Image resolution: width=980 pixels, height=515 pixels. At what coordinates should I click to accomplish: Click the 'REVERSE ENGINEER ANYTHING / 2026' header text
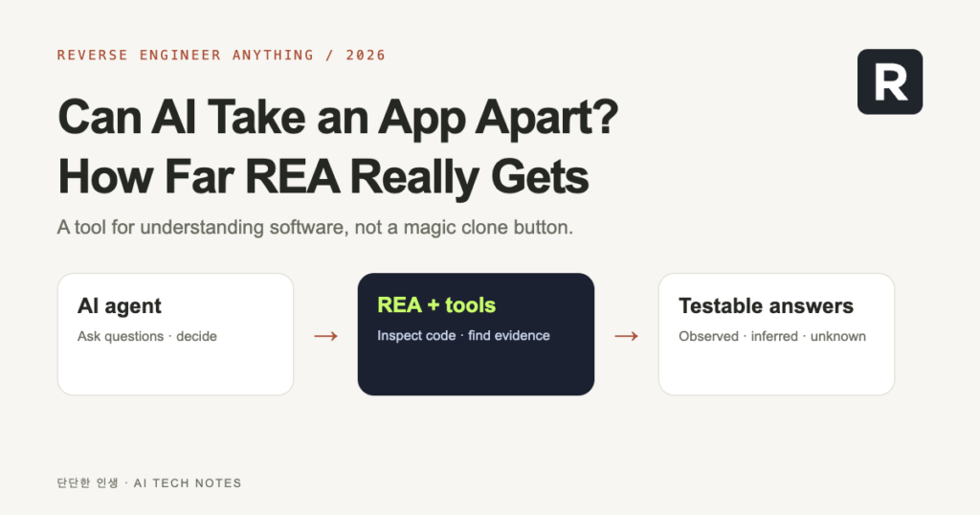(x=221, y=55)
